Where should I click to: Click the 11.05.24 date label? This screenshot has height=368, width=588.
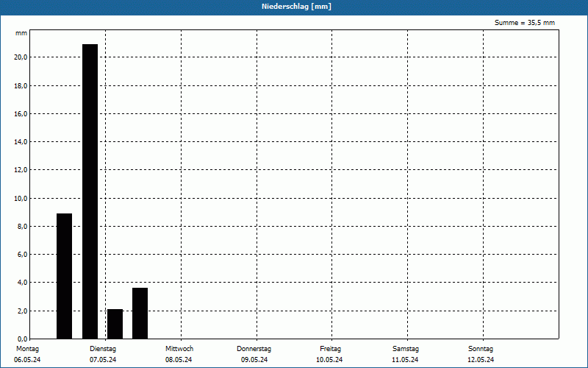405,360
